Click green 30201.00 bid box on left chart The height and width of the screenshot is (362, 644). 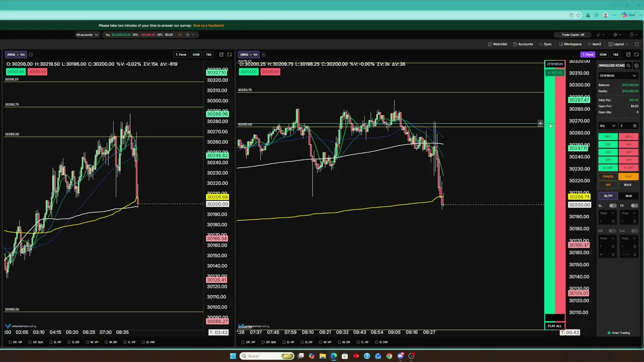16,72
